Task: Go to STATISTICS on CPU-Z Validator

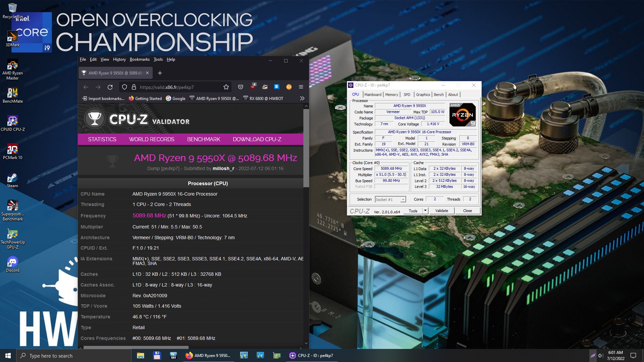Action: pyautogui.click(x=102, y=139)
